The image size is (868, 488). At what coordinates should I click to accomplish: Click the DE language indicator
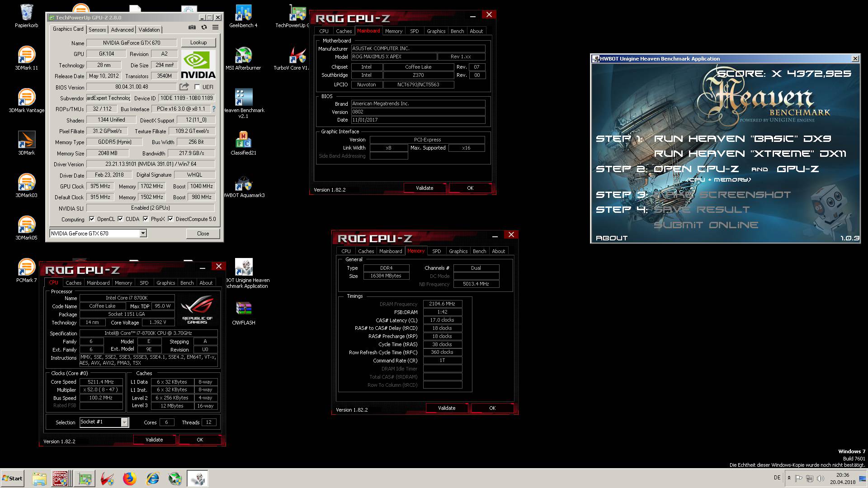777,478
